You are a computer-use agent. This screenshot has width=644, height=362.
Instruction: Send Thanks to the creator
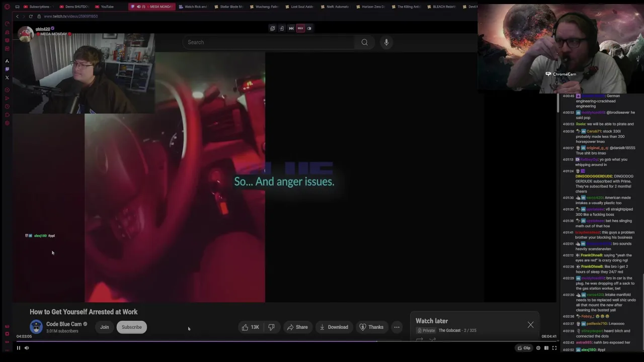[x=371, y=327]
